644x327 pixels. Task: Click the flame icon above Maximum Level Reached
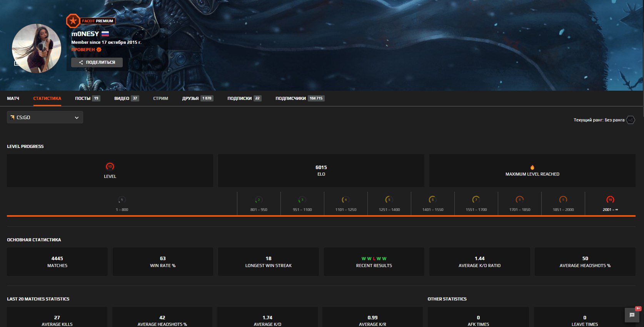532,167
